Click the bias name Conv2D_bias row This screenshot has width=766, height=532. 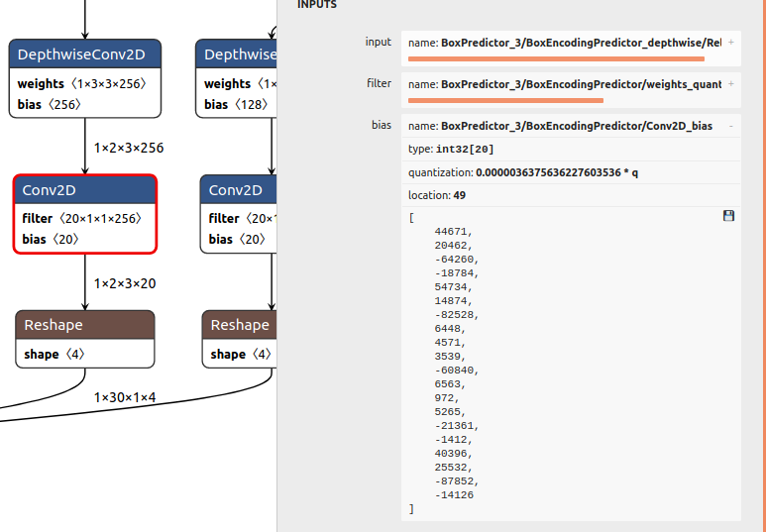571,126
